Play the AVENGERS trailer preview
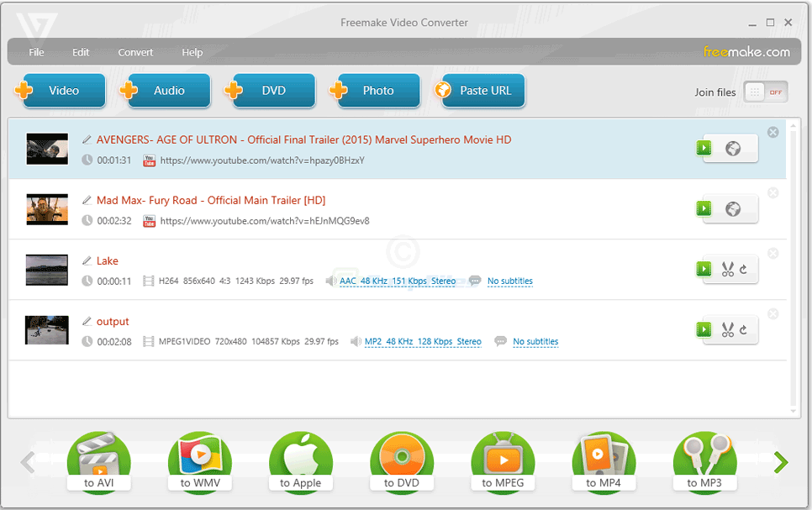 point(704,148)
